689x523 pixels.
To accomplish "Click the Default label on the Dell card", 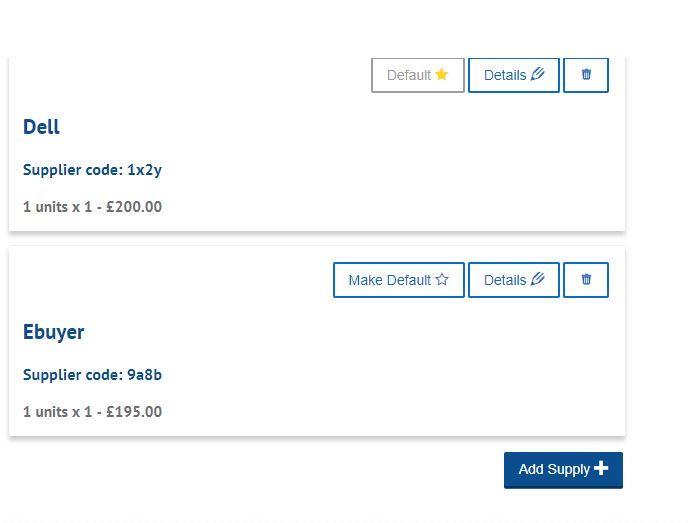I will click(408, 75).
